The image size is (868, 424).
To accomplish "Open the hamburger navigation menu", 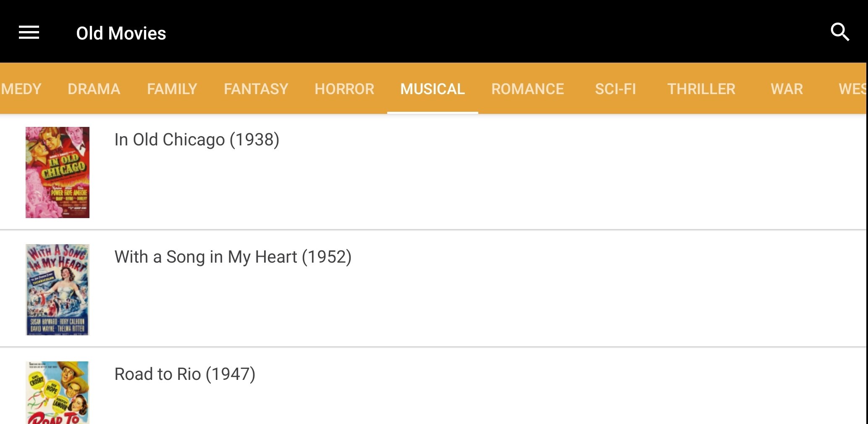I will coord(29,32).
